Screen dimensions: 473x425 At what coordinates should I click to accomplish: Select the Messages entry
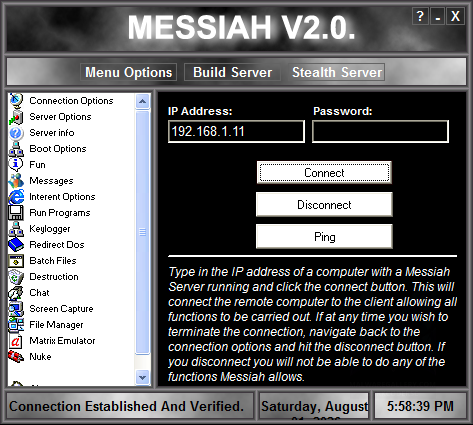click(x=51, y=181)
